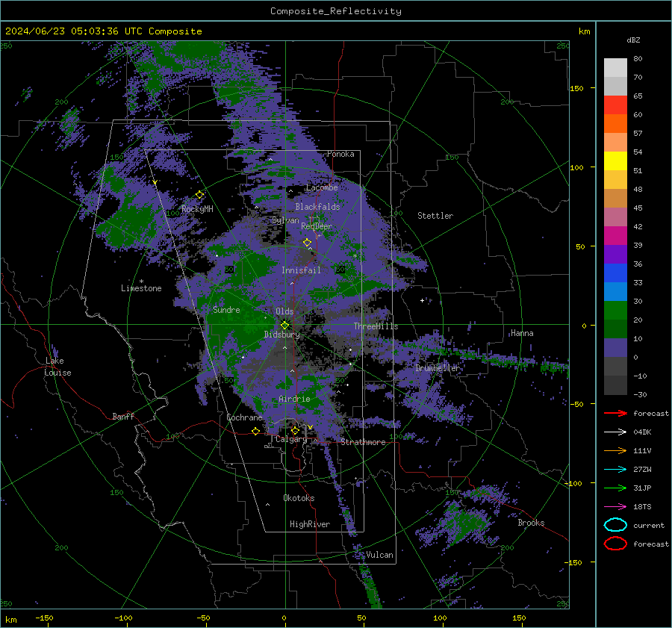Click the Lake Louise label
Image resolution: width=672 pixels, height=628 pixels.
(57, 367)
